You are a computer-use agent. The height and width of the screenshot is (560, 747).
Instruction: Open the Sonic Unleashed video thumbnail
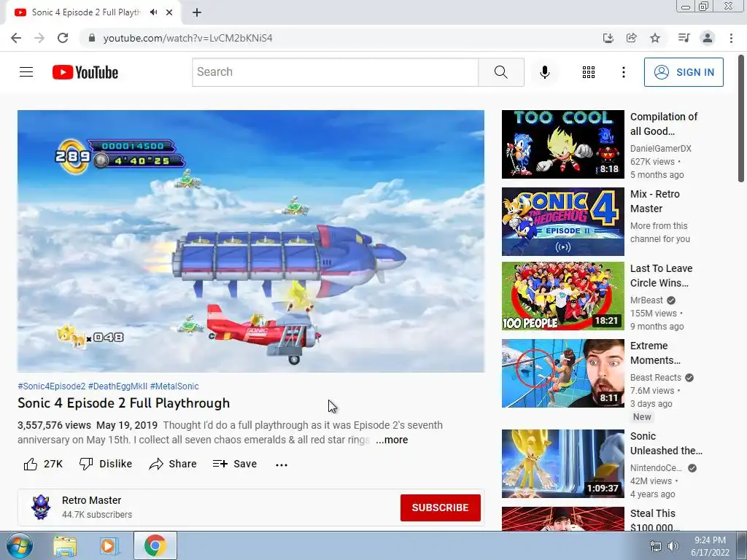[562, 464]
